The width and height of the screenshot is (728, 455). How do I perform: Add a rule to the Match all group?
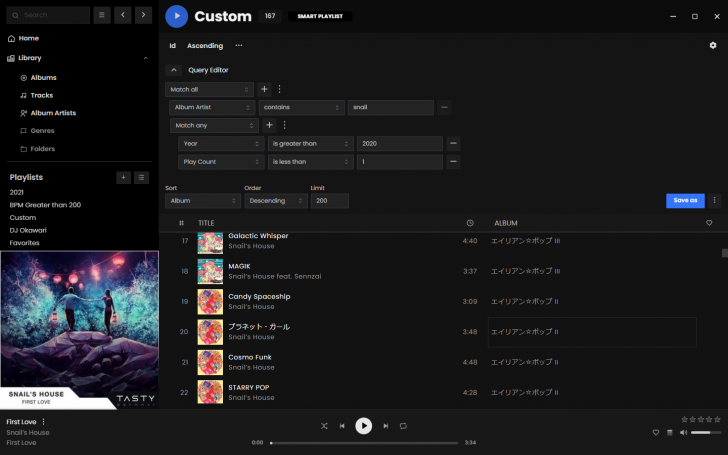pyautogui.click(x=264, y=89)
